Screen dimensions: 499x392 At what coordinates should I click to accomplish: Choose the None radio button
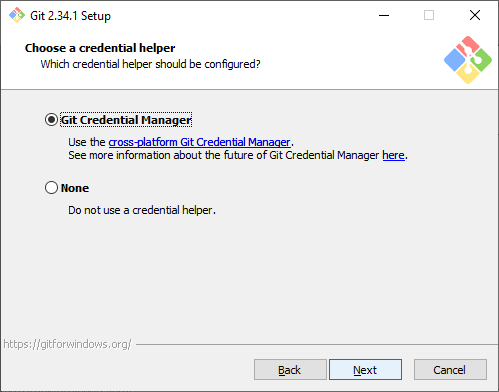coord(51,188)
